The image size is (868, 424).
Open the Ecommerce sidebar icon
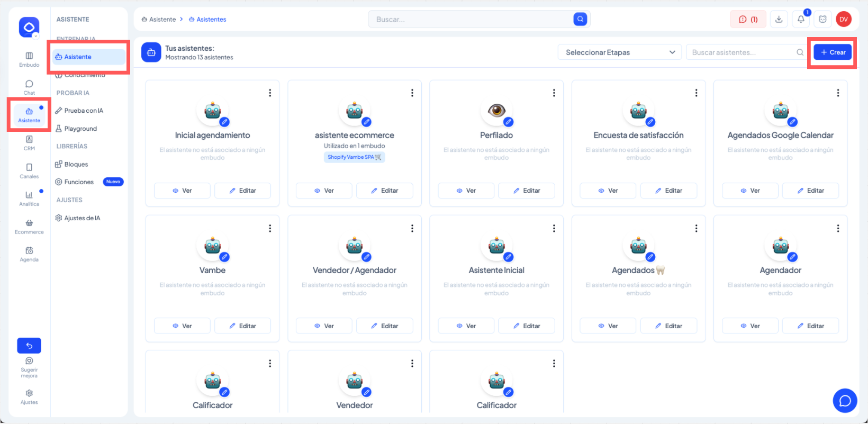[x=29, y=227]
